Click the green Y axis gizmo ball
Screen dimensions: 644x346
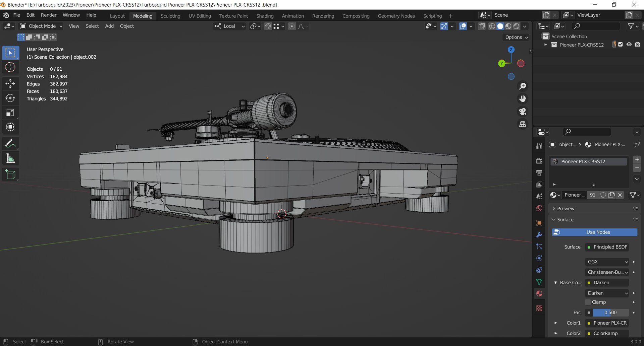point(502,63)
